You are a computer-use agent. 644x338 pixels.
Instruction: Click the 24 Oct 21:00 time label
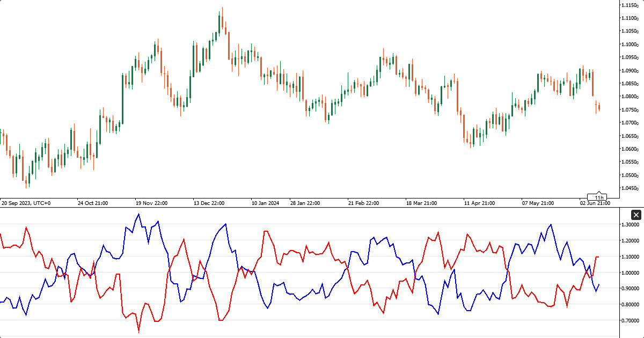click(93, 203)
